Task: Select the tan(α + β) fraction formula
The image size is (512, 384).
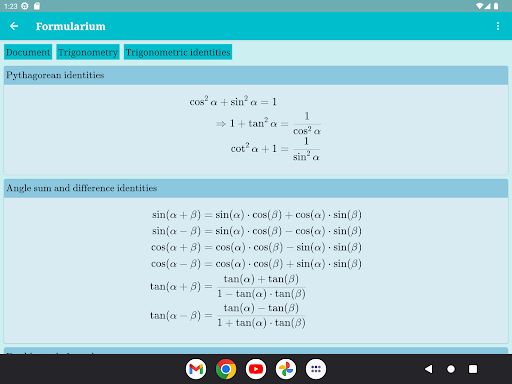Action: pos(228,286)
